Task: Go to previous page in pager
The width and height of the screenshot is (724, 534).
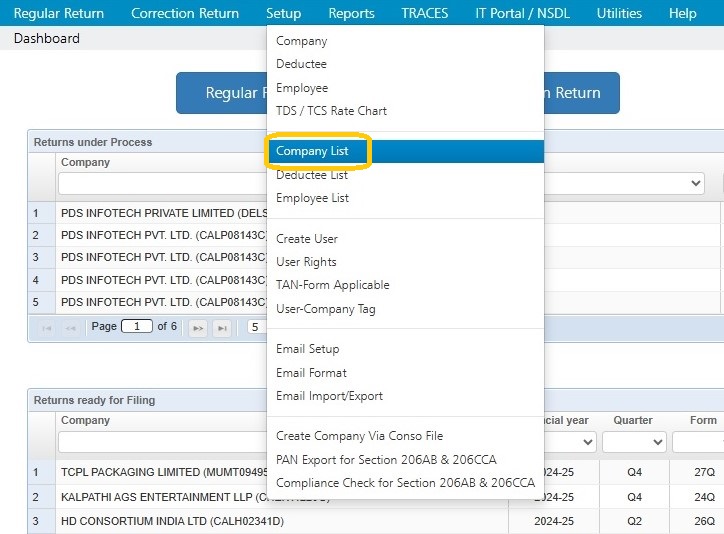Action: 70,328
